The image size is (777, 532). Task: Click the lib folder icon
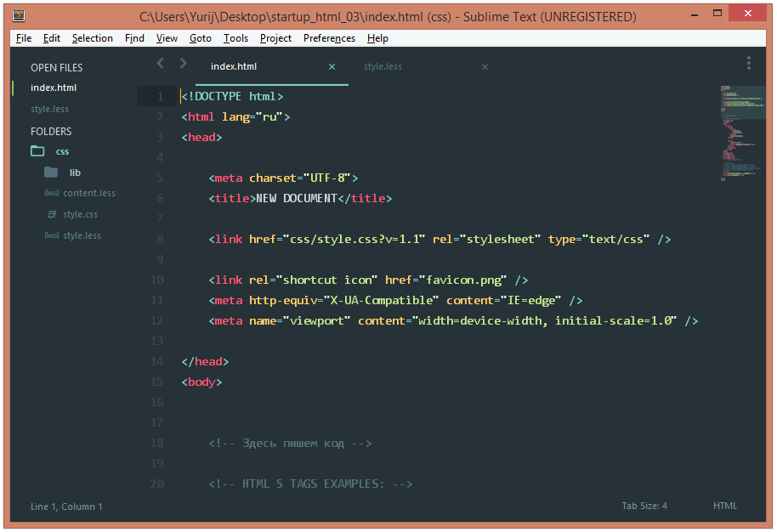51,172
